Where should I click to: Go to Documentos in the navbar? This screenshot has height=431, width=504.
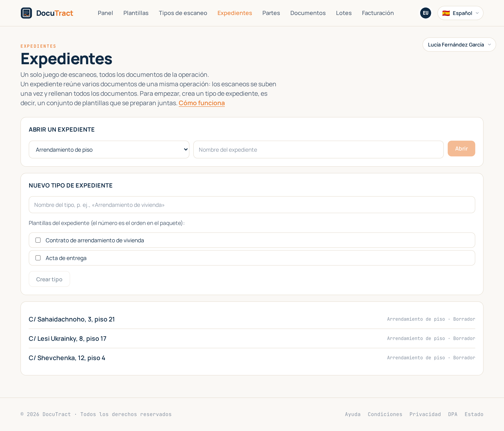[308, 13]
